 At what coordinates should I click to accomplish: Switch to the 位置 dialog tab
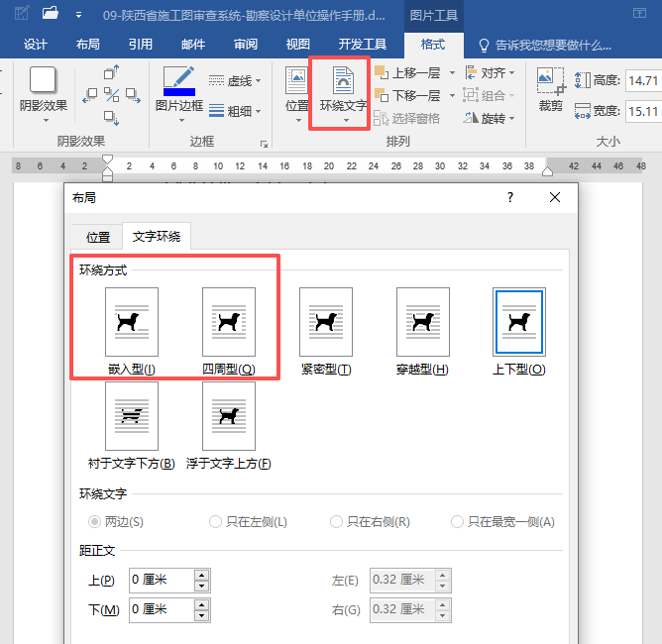point(98,237)
